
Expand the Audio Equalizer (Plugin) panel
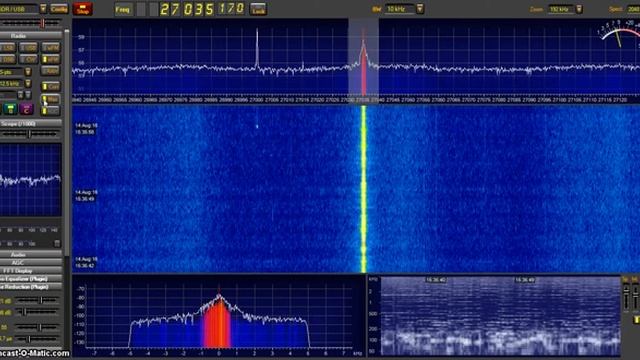tap(31, 279)
